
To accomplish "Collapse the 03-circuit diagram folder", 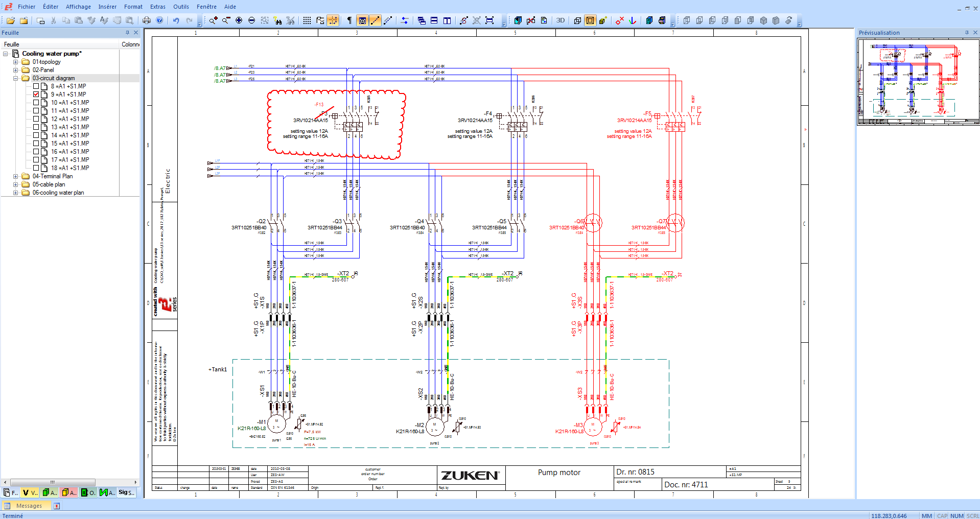I will 15,78.
